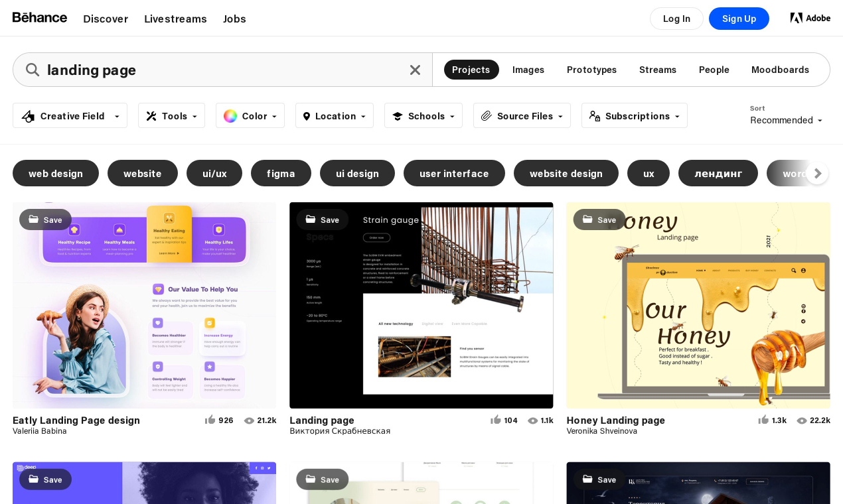Viewport: 843px width, 504px height.
Task: Click the paperclip icon on Source Files filter
Action: click(x=485, y=115)
